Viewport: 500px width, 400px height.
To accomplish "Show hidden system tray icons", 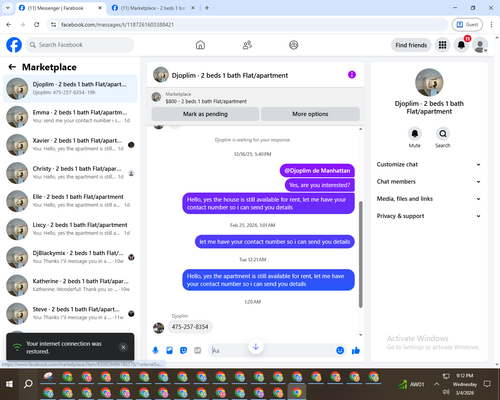I will (436, 384).
